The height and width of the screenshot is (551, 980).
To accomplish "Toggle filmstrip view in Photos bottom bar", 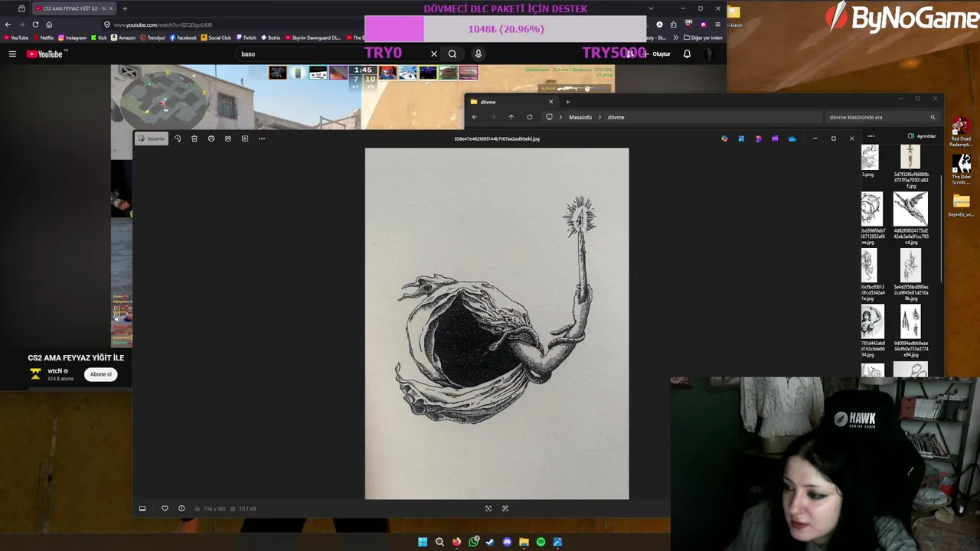I will [x=142, y=508].
